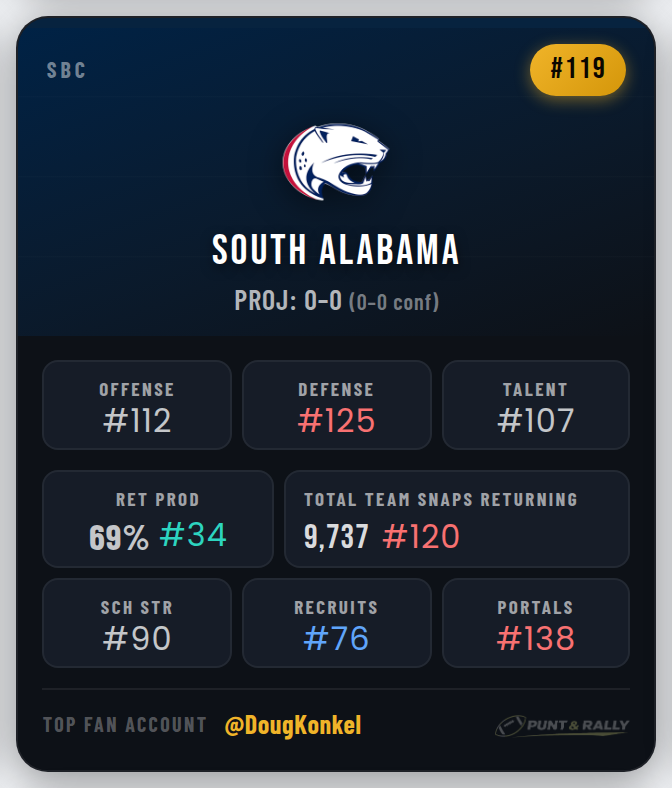Open the @DougKonkel fan account link

pos(293,726)
